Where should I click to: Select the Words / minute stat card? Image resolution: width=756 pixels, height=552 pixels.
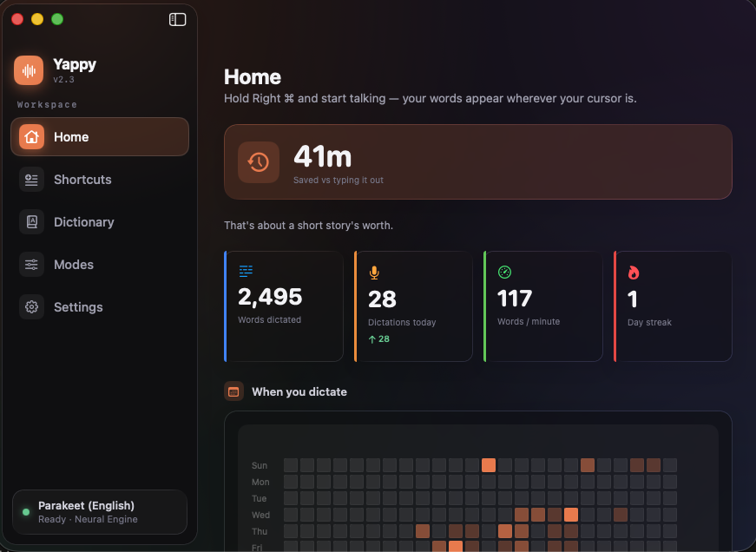542,306
